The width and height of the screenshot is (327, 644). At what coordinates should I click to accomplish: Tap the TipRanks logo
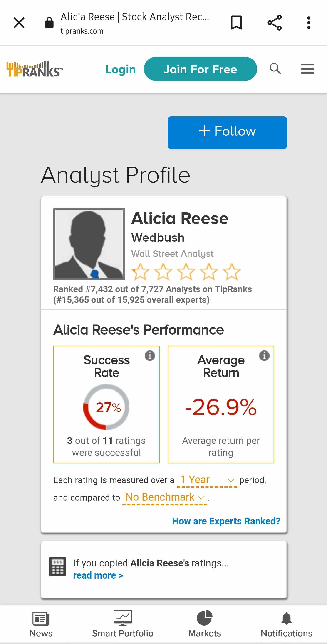35,69
